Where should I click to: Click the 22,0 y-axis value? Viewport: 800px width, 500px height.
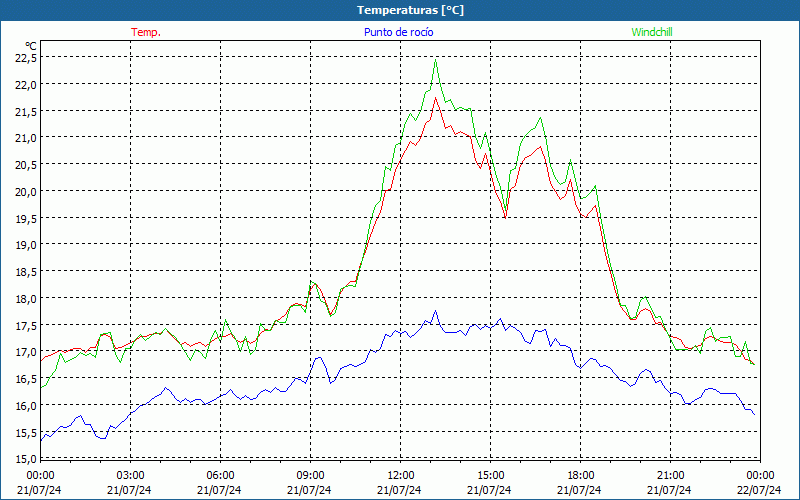[26, 85]
